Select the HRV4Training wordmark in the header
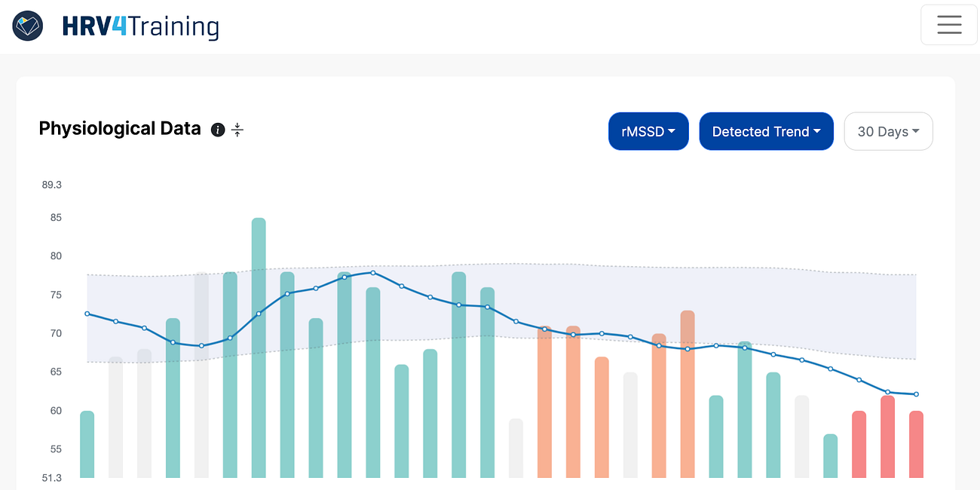 coord(140,26)
